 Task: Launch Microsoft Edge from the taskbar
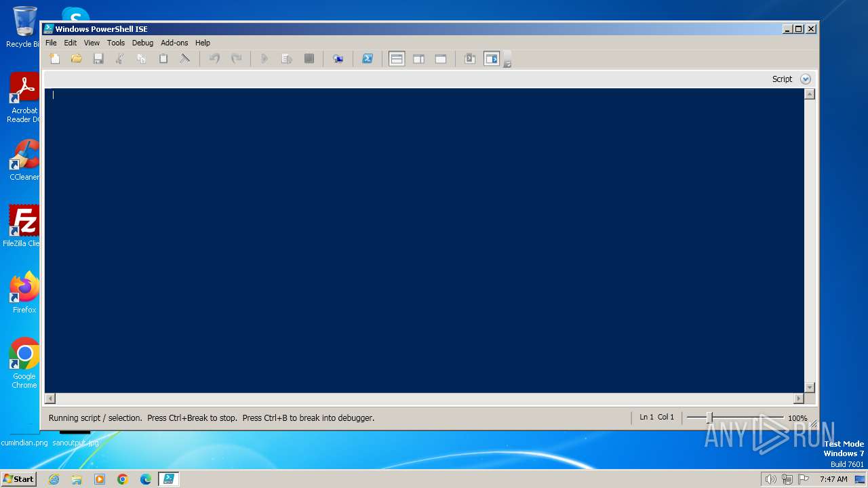[146, 479]
